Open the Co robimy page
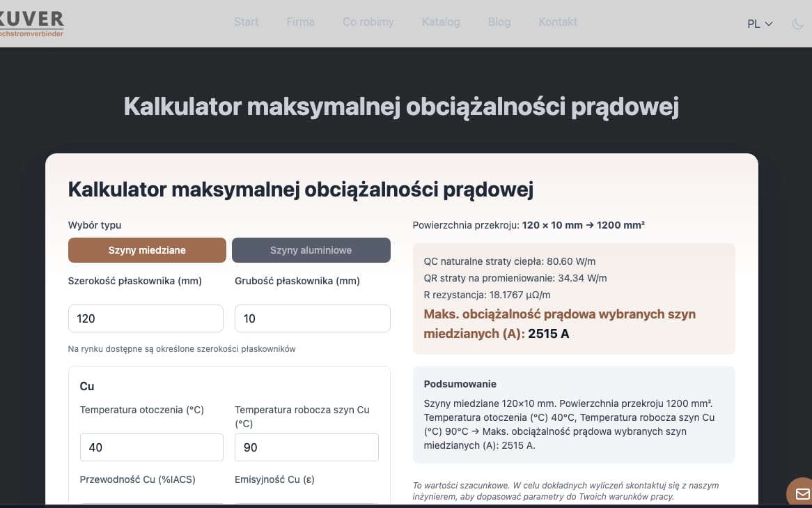 pyautogui.click(x=368, y=22)
